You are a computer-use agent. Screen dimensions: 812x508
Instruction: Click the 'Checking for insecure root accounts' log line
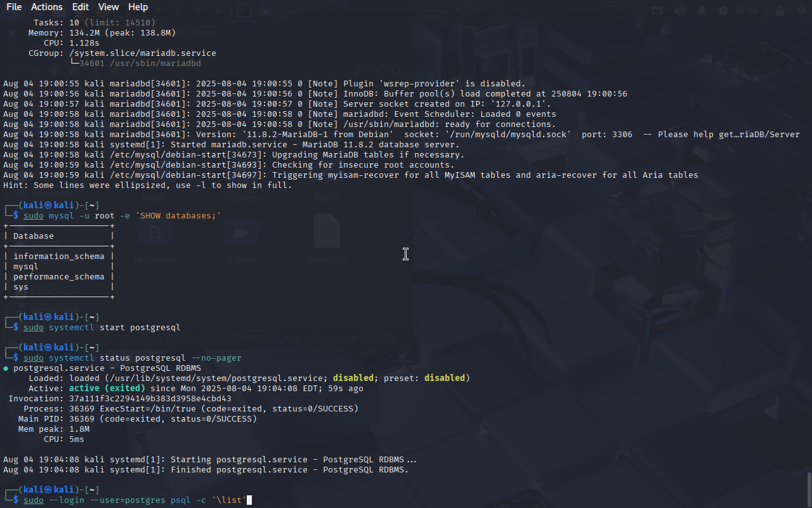pyautogui.click(x=229, y=165)
